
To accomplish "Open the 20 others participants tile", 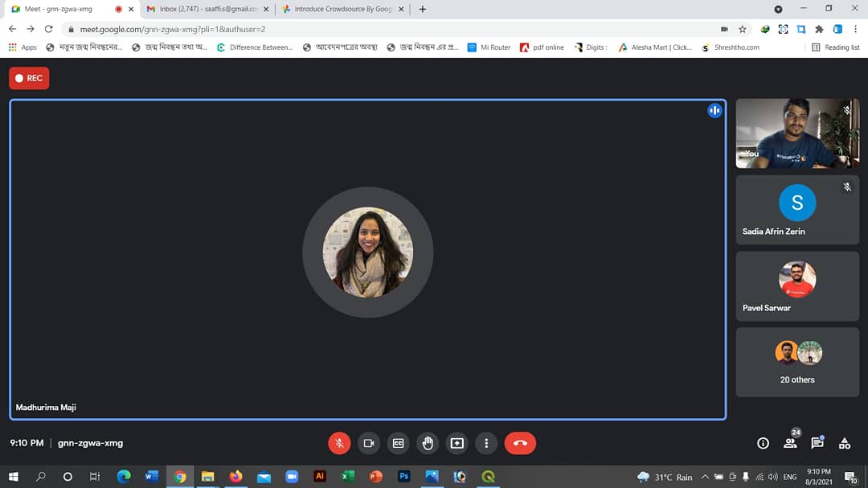I will point(797,363).
